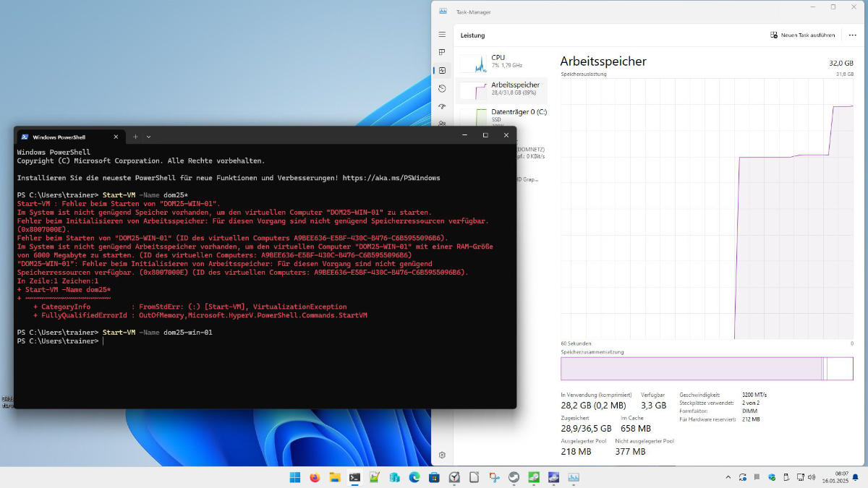
Task: Click Neuen Task ausführen button
Action: 802,35
